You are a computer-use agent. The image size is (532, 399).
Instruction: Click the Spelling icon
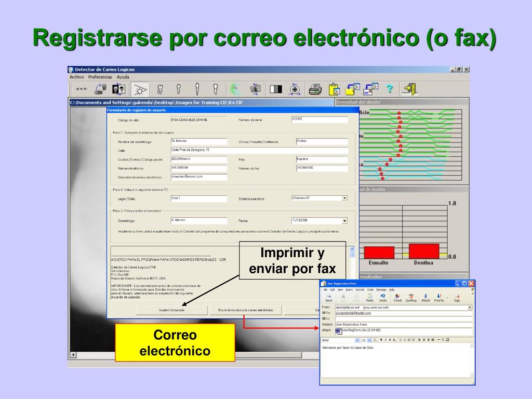pyautogui.click(x=411, y=298)
